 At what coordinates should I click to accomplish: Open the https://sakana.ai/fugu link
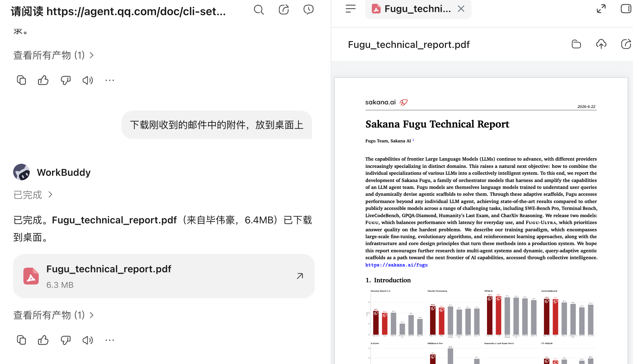click(397, 265)
